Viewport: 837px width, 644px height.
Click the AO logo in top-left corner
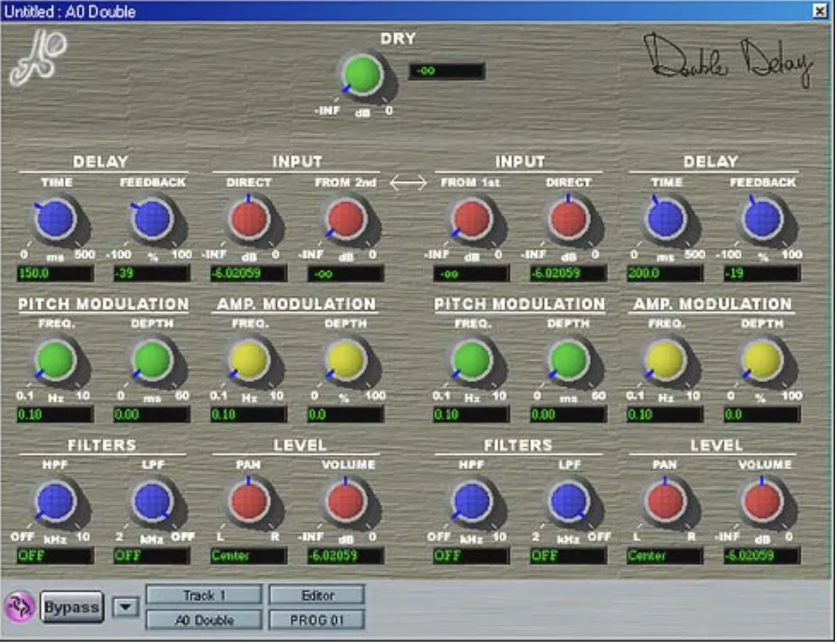(x=38, y=57)
